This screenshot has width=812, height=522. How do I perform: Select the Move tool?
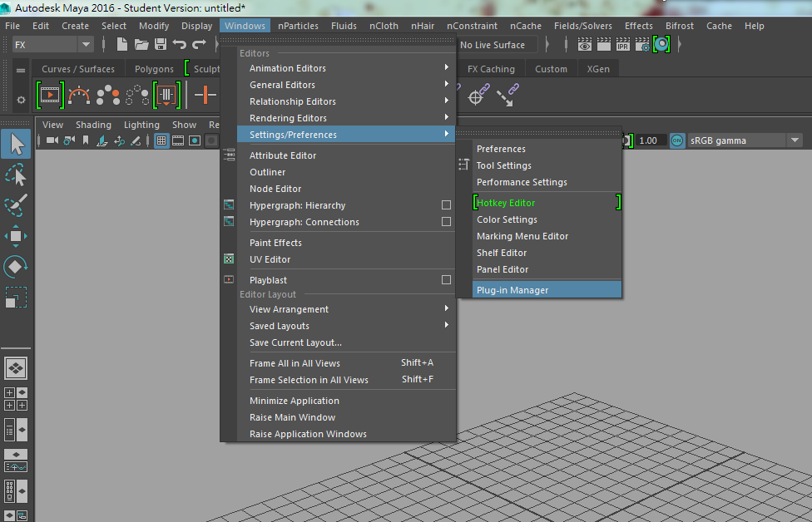click(x=16, y=236)
